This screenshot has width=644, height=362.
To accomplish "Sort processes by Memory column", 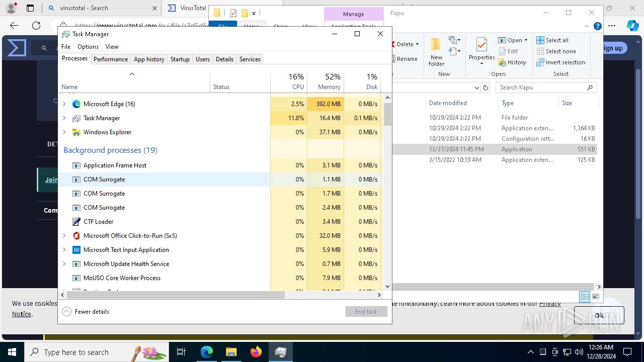I will point(326,82).
